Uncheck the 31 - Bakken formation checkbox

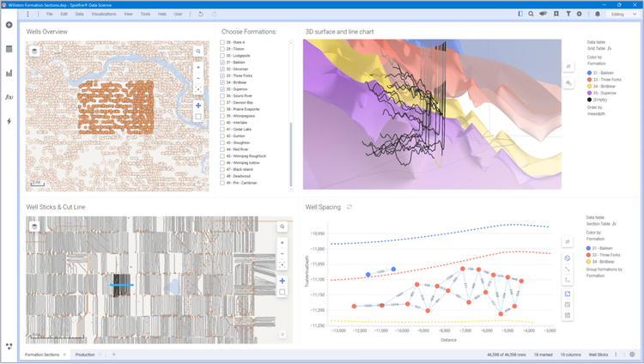tap(222, 63)
